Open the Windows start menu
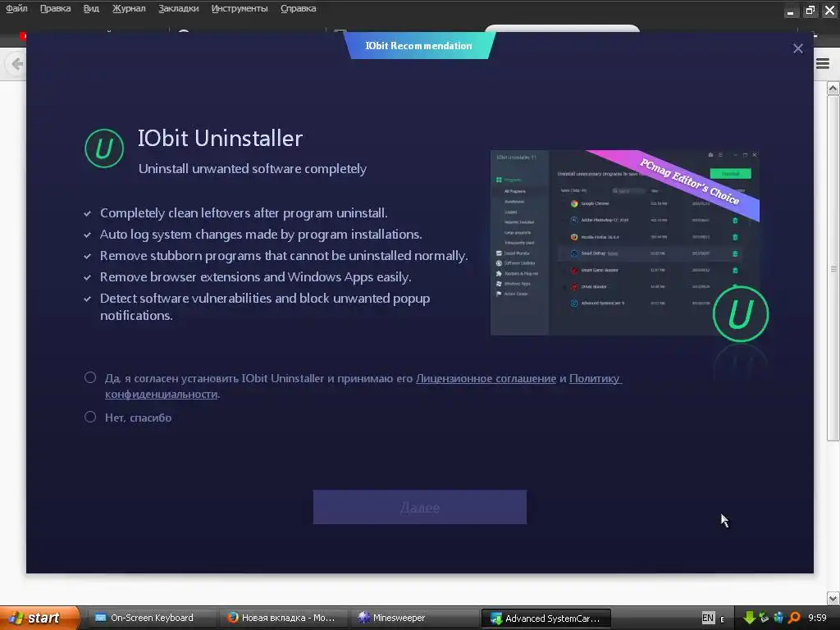 pyautogui.click(x=39, y=618)
